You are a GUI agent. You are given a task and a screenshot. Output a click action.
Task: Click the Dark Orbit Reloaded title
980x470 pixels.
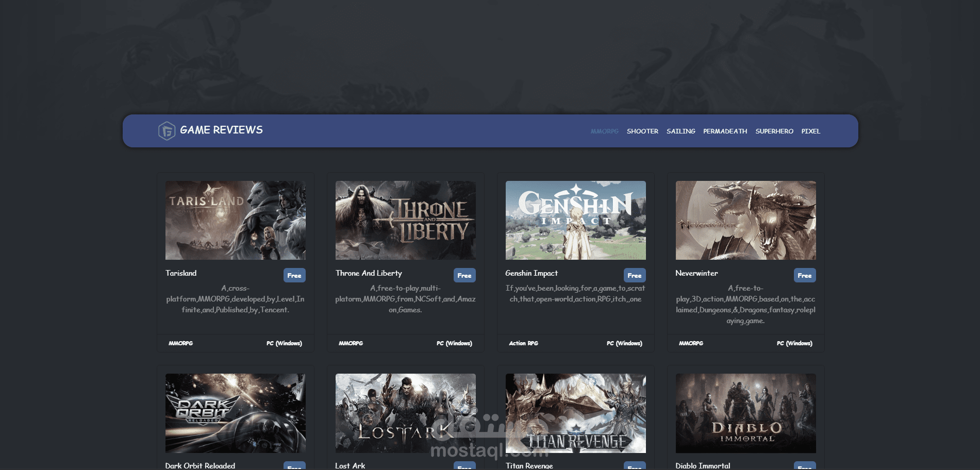pos(200,465)
